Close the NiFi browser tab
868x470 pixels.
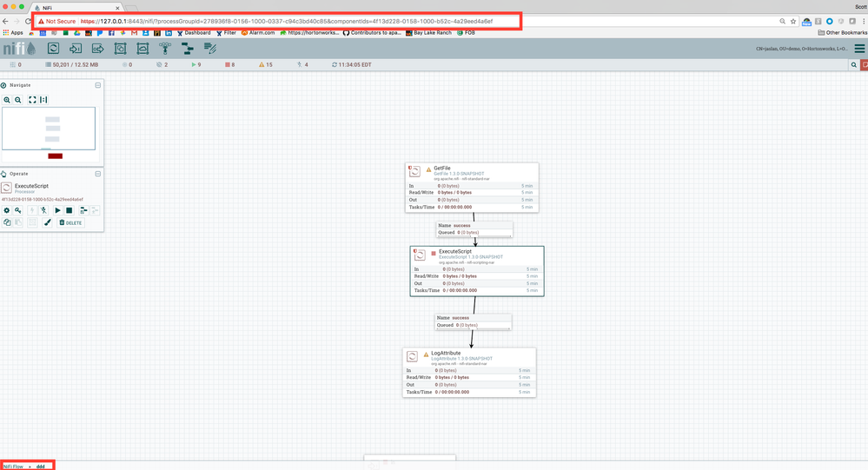point(117,9)
